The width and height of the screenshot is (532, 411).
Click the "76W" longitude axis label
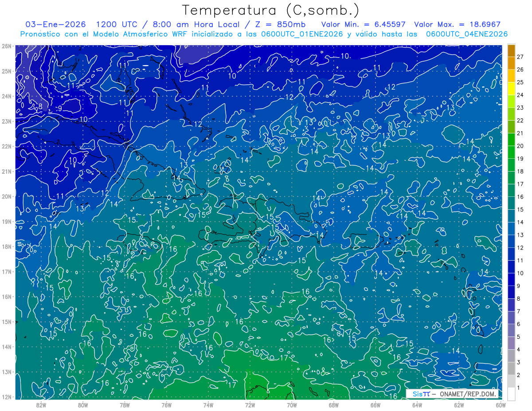tap(166, 405)
